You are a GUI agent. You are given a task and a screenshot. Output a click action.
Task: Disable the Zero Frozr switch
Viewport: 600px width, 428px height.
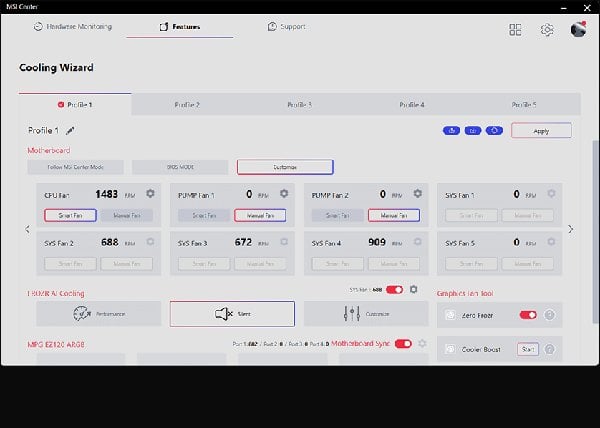(x=528, y=315)
